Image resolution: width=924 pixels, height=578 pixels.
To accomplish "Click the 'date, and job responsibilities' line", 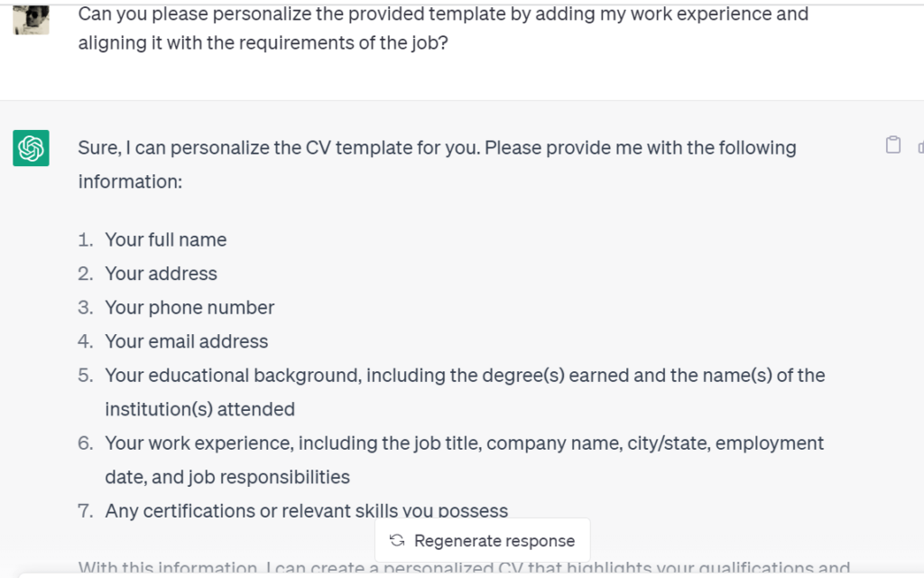I will [227, 477].
